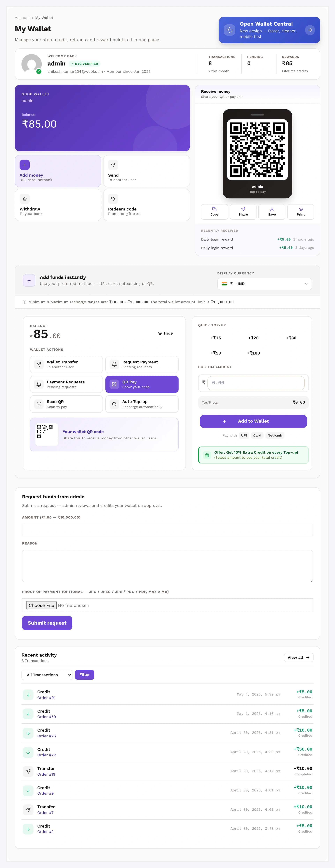The width and height of the screenshot is (335, 868).
Task: Tap the large QR code to pay
Action: pos(258,150)
